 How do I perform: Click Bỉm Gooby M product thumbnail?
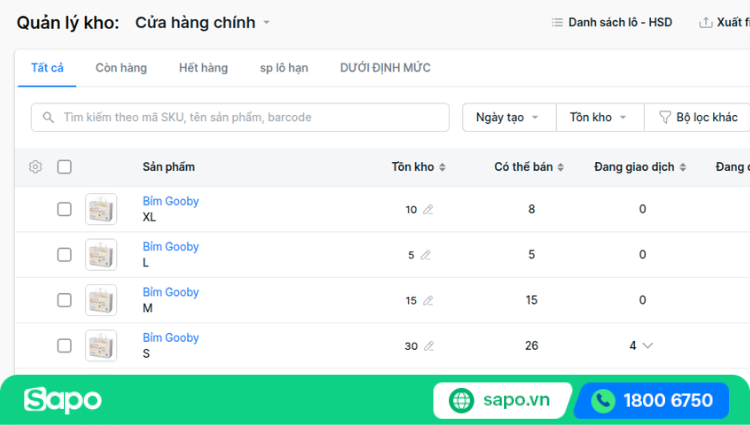coord(101,300)
